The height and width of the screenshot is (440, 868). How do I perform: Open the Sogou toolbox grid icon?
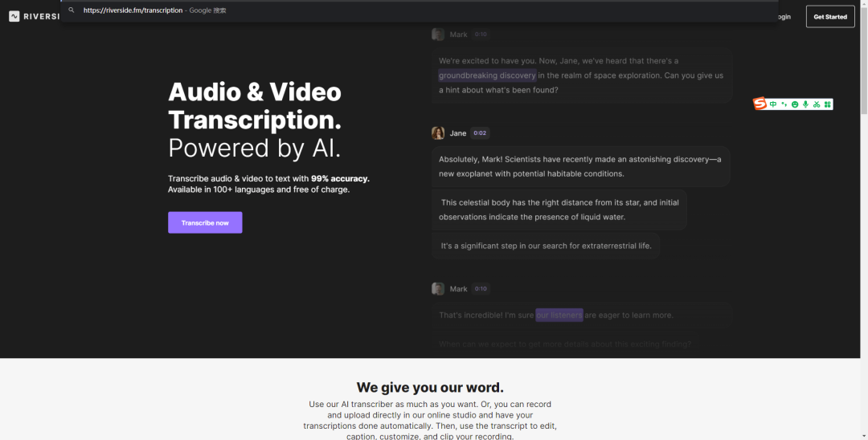tap(827, 104)
